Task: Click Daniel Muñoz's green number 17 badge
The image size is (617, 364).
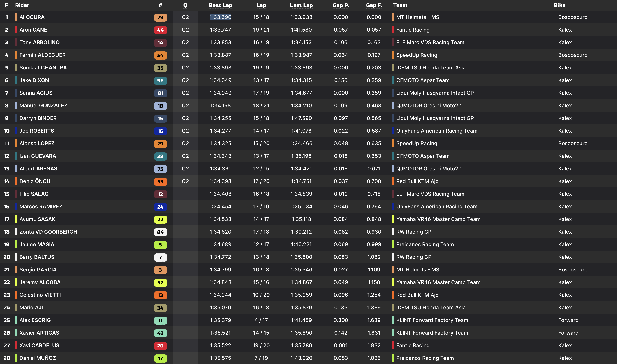Action: pos(160,358)
